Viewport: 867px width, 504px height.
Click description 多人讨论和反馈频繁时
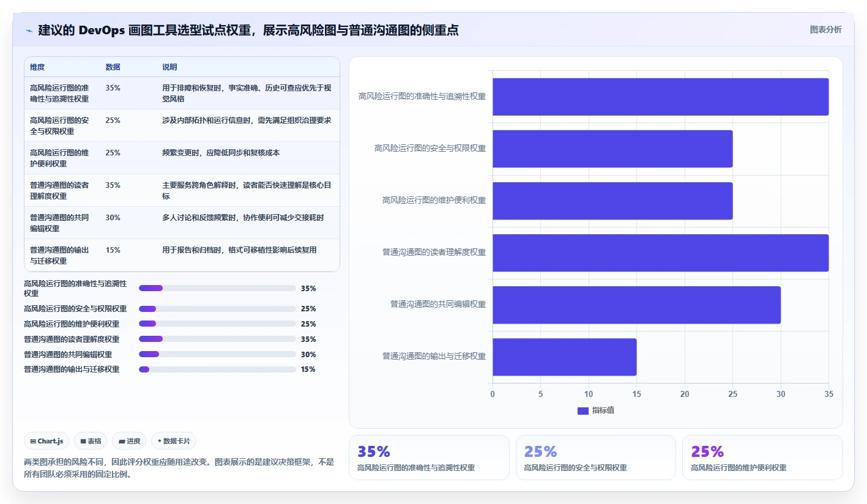click(243, 218)
